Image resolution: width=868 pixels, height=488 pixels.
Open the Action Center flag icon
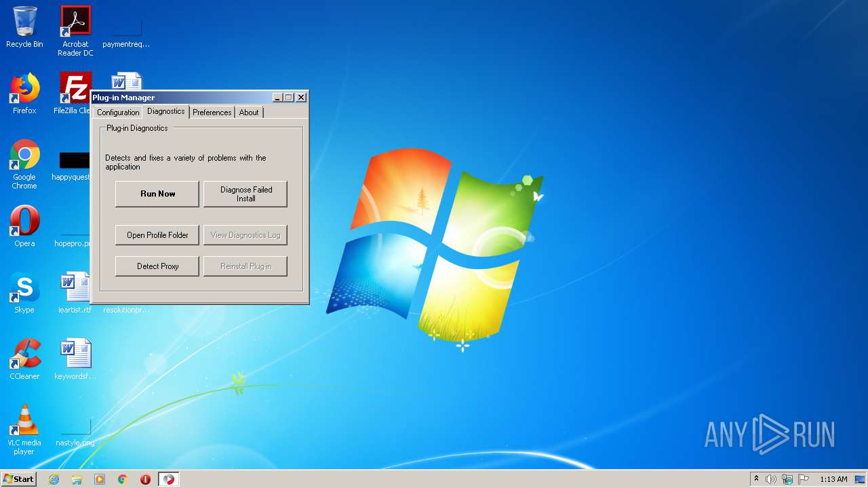click(x=804, y=479)
